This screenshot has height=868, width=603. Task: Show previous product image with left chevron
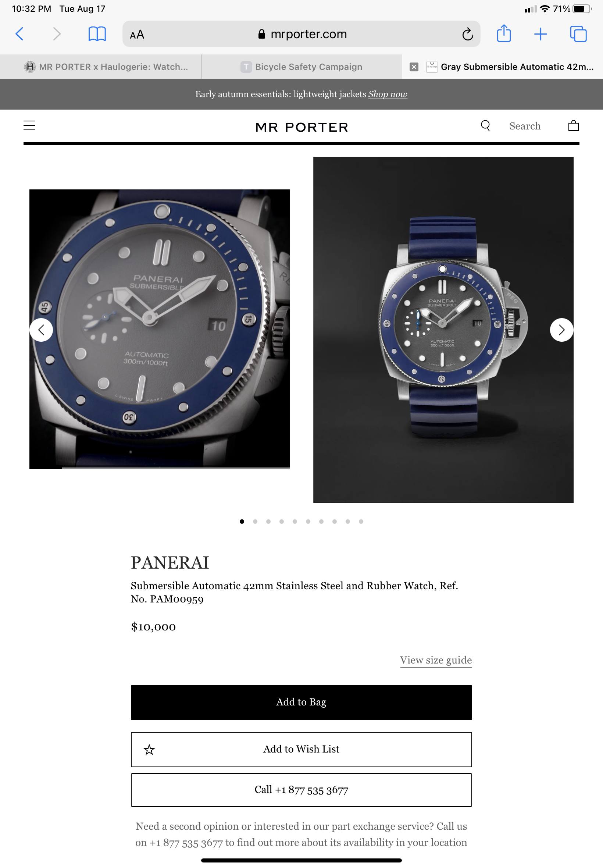pos(41,330)
